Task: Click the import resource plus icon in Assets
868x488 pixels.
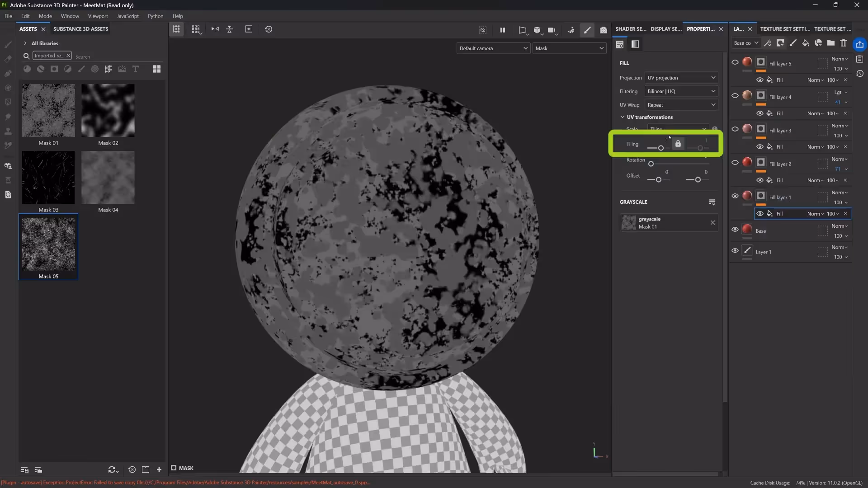Action: [159, 470]
